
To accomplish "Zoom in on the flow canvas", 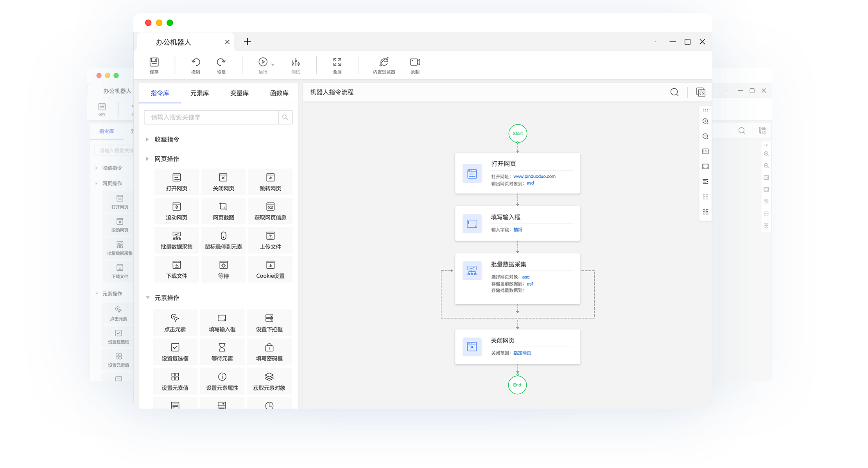I will tap(705, 121).
